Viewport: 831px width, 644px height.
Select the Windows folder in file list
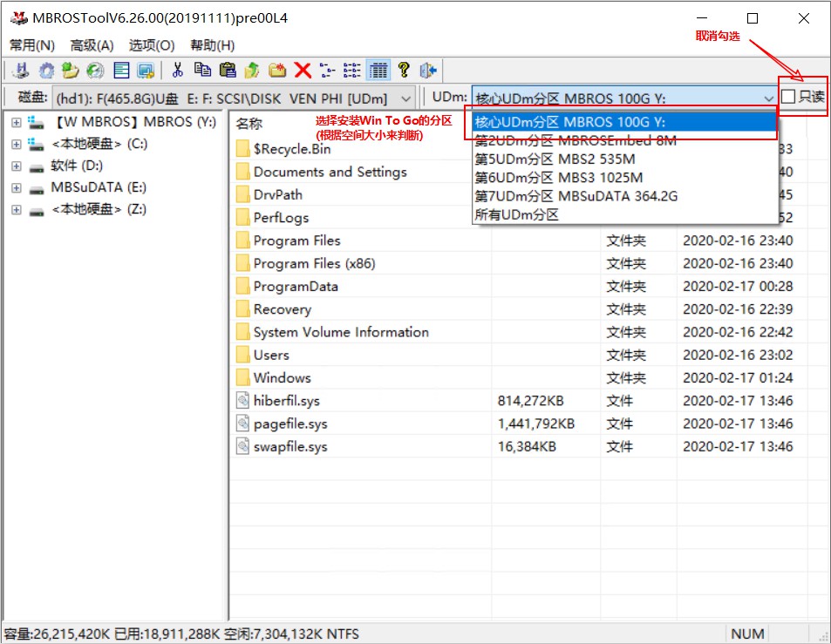(x=282, y=377)
